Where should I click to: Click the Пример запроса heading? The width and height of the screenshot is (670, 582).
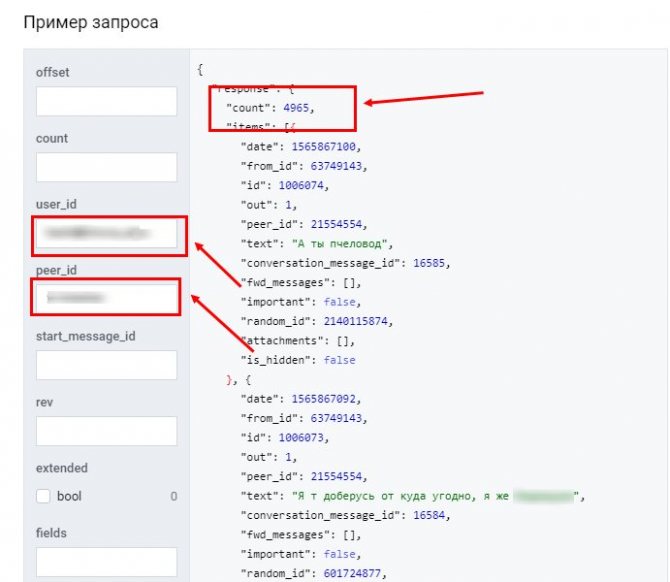(x=91, y=23)
